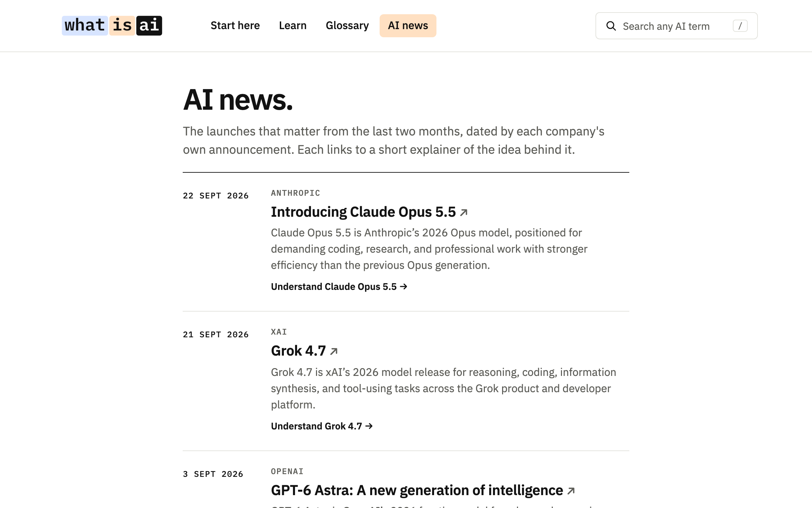Click the ANTHROPIC company label
Screen dimensions: 812x508
[295, 193]
